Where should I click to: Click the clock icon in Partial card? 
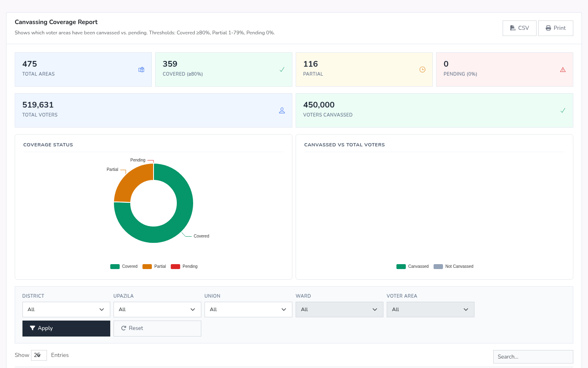[422, 70]
